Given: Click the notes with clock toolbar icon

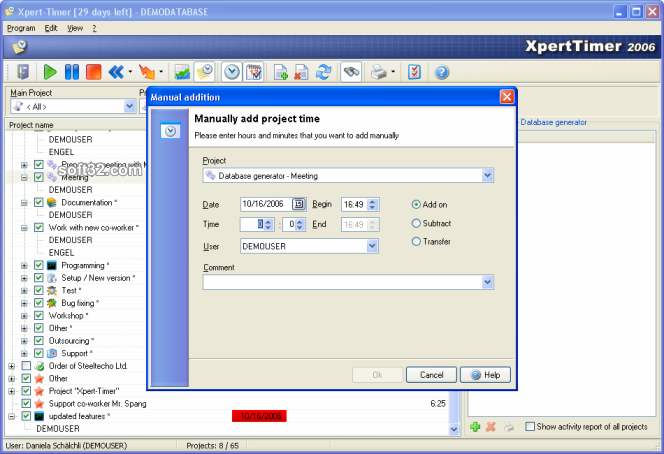Looking at the screenshot, I should coord(205,72).
